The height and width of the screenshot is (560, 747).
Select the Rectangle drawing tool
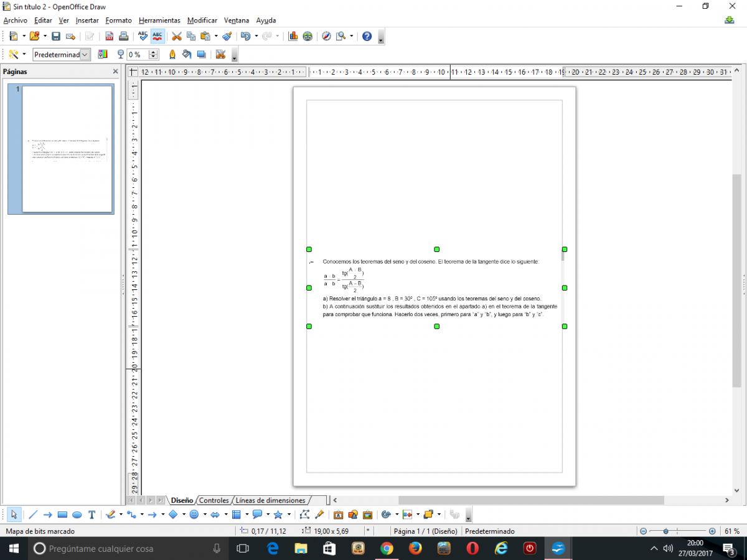[x=62, y=515]
